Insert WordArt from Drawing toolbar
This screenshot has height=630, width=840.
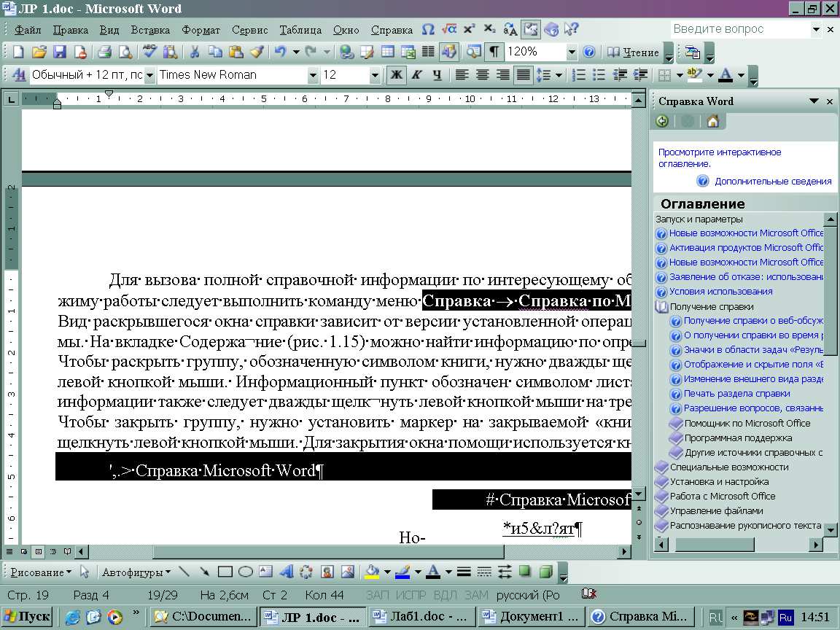click(x=286, y=572)
